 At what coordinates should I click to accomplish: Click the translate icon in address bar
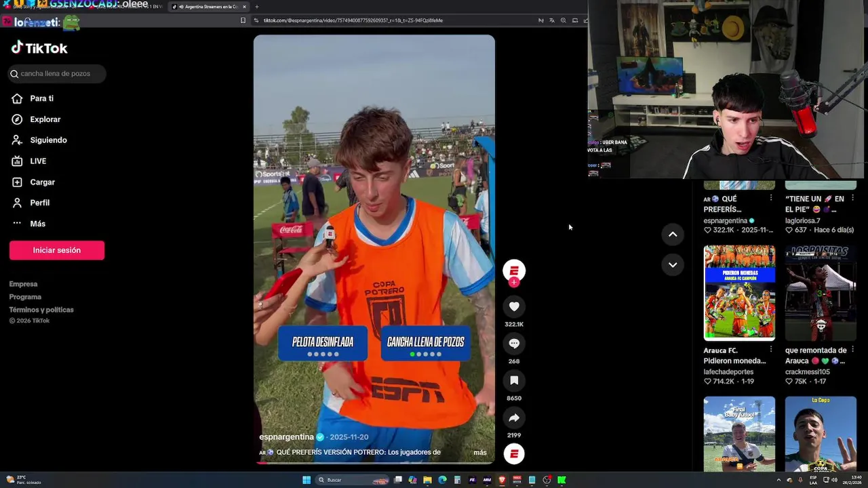point(552,20)
